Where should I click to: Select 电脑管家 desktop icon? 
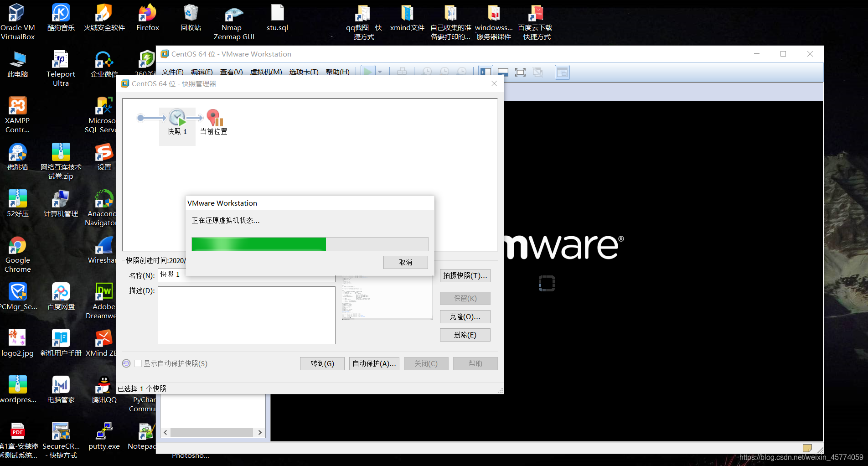pos(61,390)
